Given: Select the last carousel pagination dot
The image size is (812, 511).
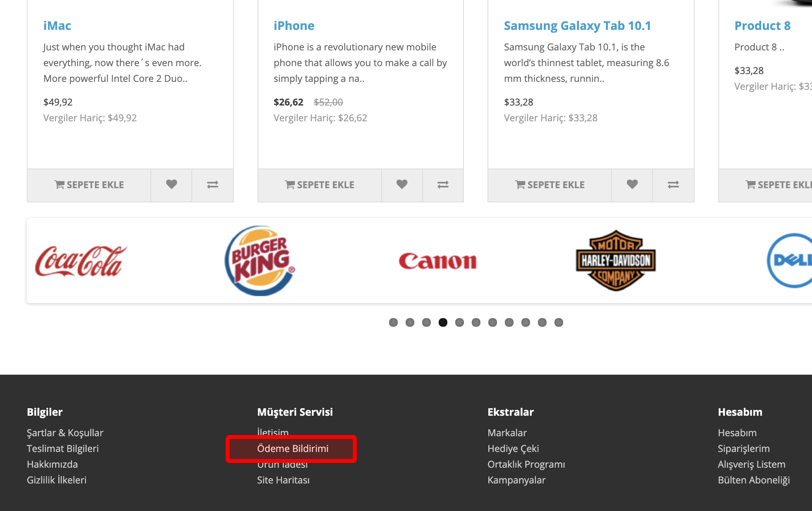Looking at the screenshot, I should pos(559,322).
